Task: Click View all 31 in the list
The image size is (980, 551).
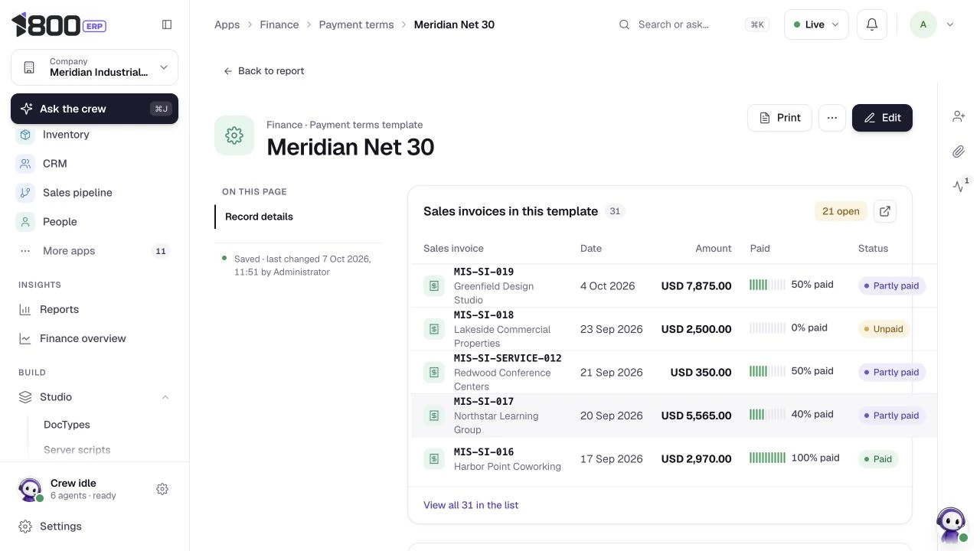Action: [x=471, y=505]
